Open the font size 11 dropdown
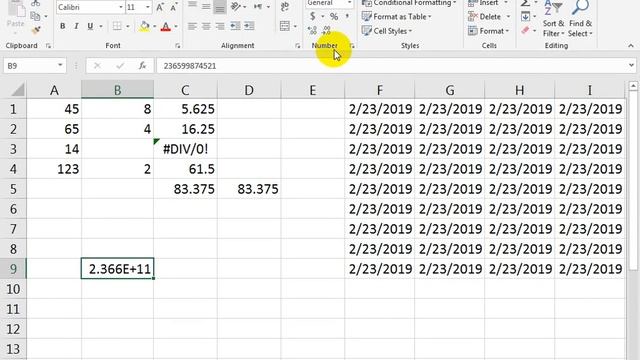Screen dimensions: 640x360 click(x=148, y=7)
